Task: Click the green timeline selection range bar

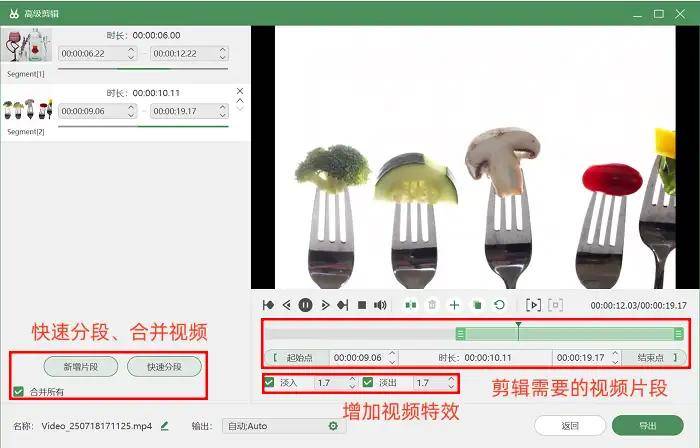Action: coord(570,334)
